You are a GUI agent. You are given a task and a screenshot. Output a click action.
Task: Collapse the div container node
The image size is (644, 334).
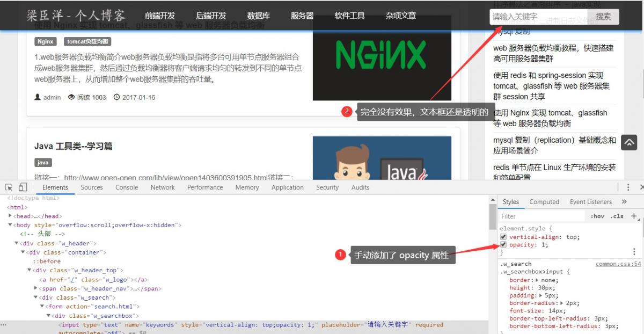coord(23,252)
